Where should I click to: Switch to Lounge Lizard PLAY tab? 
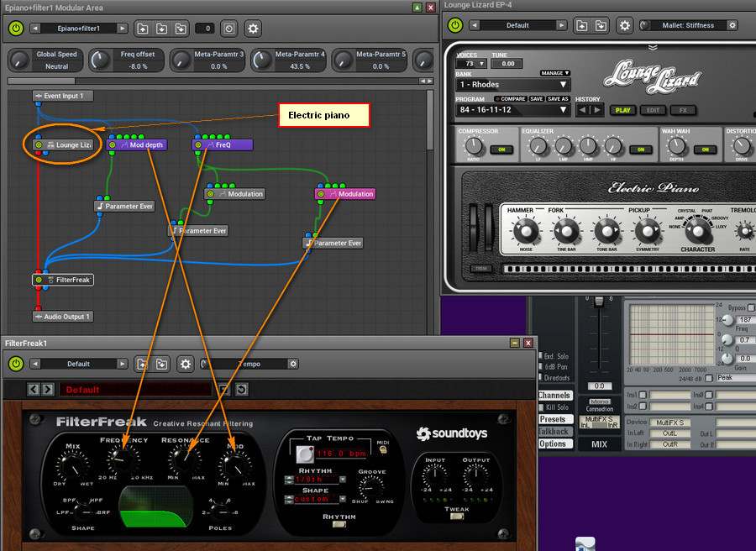tap(623, 110)
